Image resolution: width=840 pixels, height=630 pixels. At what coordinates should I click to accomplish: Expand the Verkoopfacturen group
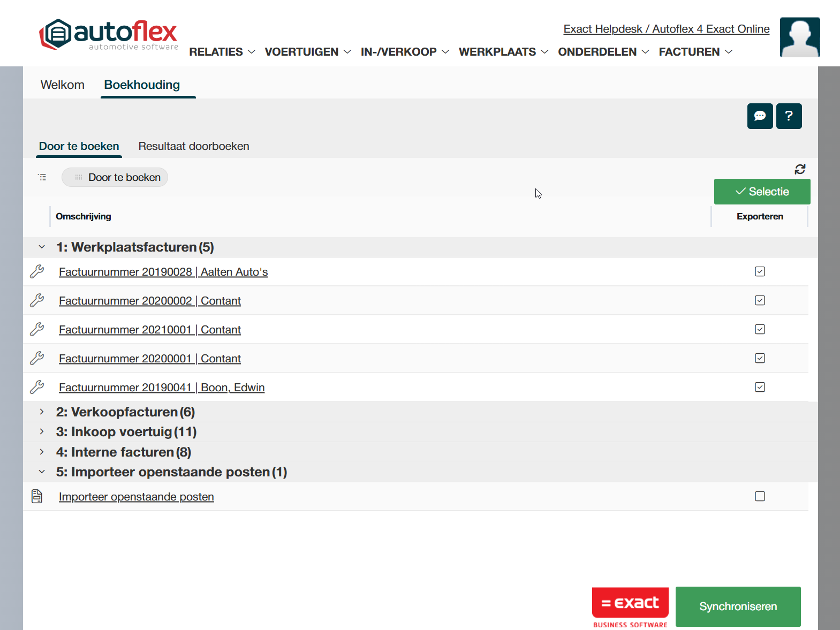click(42, 412)
